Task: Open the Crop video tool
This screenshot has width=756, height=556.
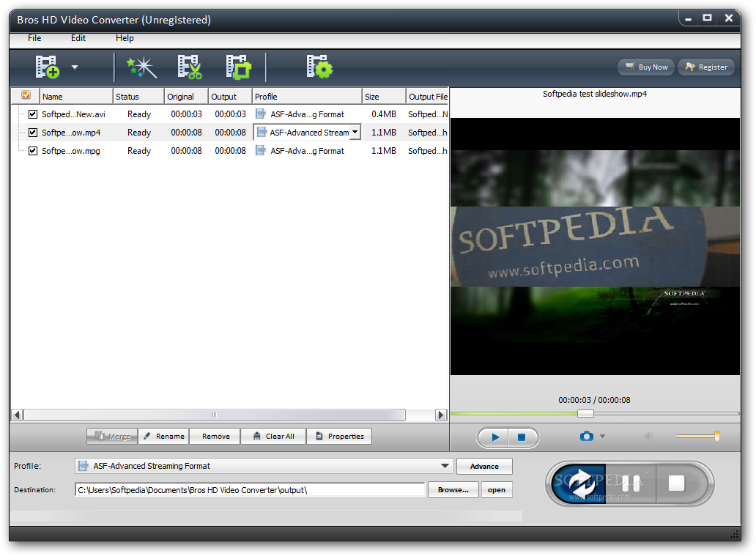Action: pyautogui.click(x=239, y=67)
